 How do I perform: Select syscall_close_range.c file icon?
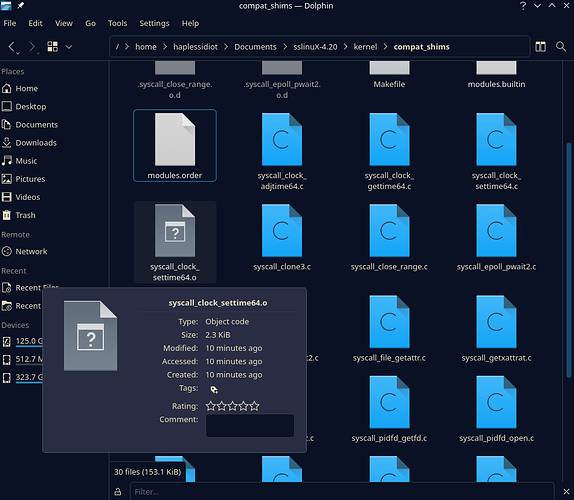(389, 231)
